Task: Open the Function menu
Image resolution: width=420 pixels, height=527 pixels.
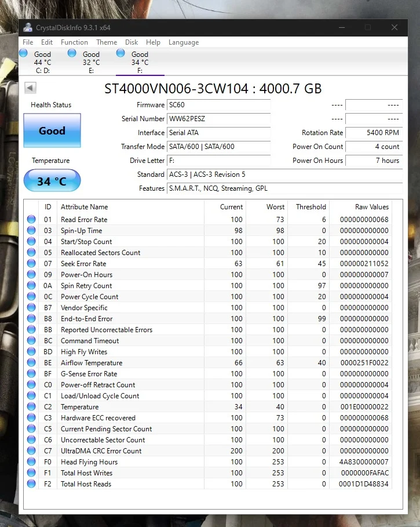Action: tap(74, 42)
